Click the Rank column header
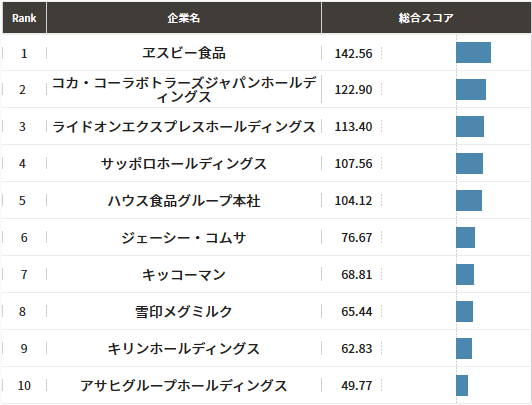The width and height of the screenshot is (532, 405). [24, 18]
